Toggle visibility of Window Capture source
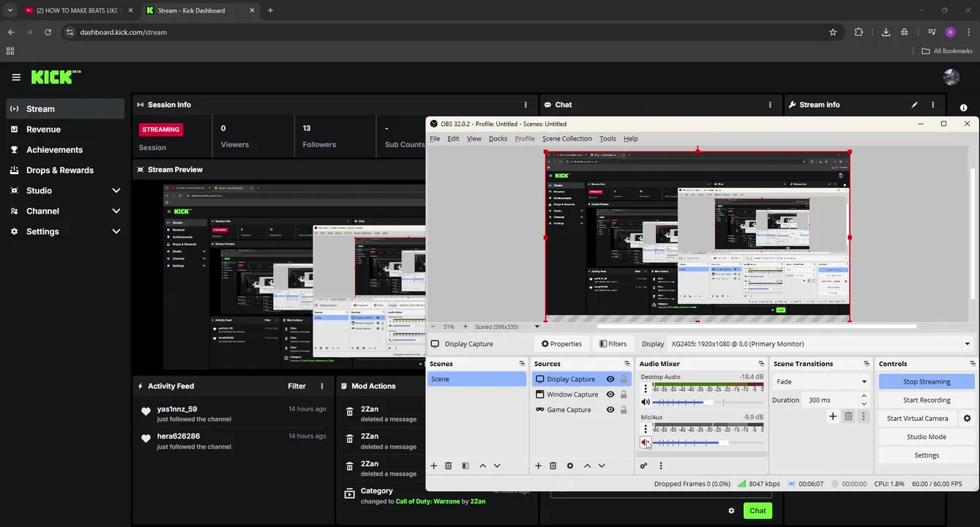Image resolution: width=980 pixels, height=527 pixels. click(610, 395)
